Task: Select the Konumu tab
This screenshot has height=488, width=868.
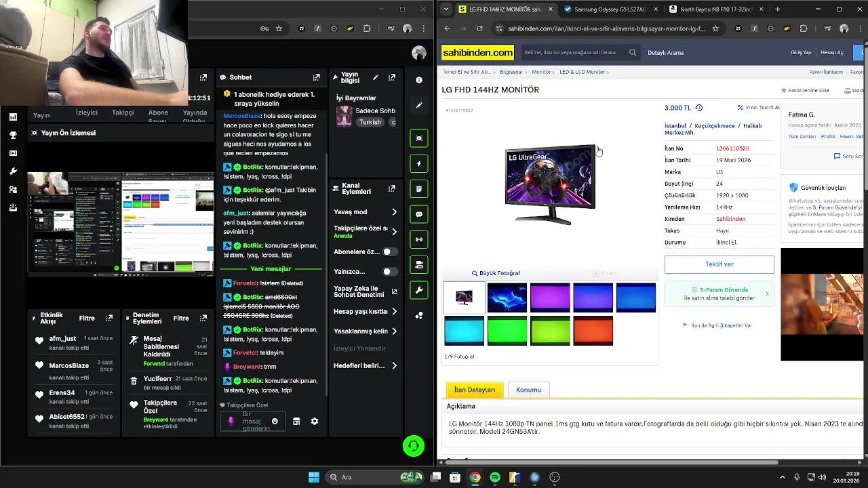Action: point(528,390)
